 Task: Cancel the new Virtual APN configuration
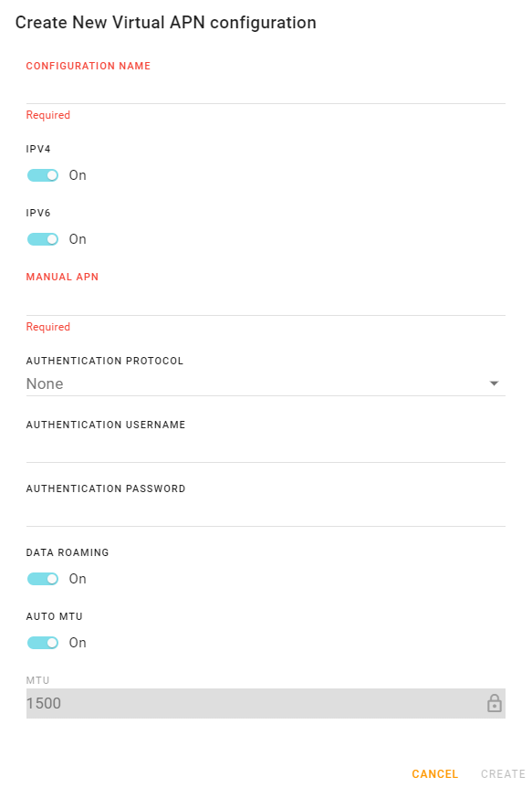[435, 774]
